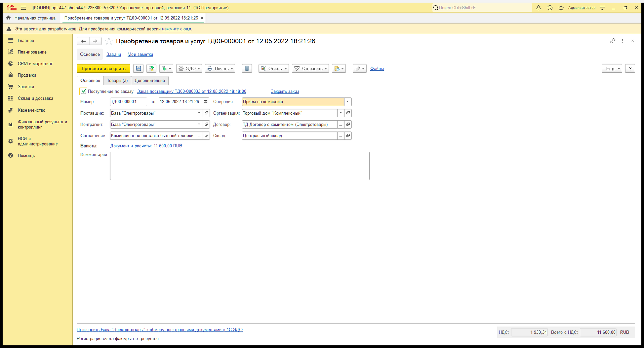Open history clock icon
644x348 pixels.
coord(550,8)
